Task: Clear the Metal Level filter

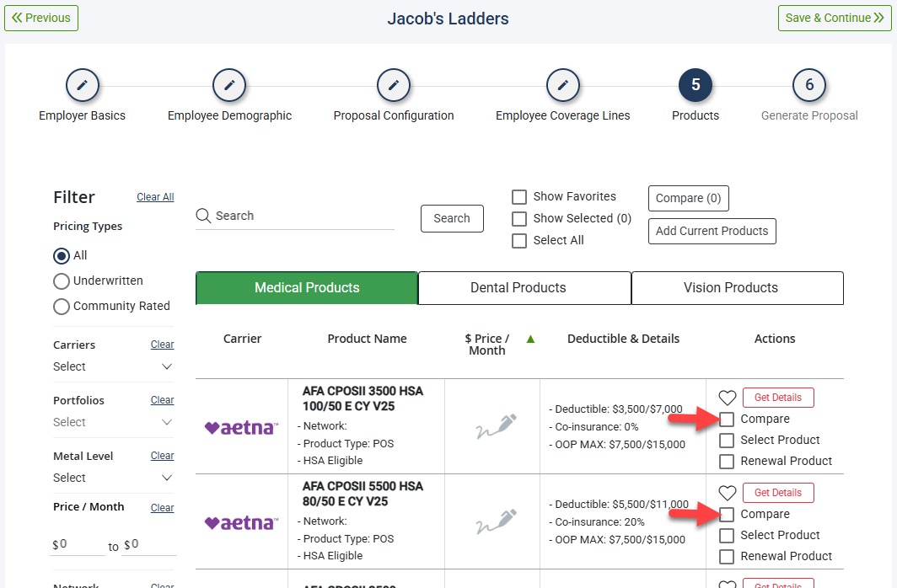Action: (x=163, y=456)
